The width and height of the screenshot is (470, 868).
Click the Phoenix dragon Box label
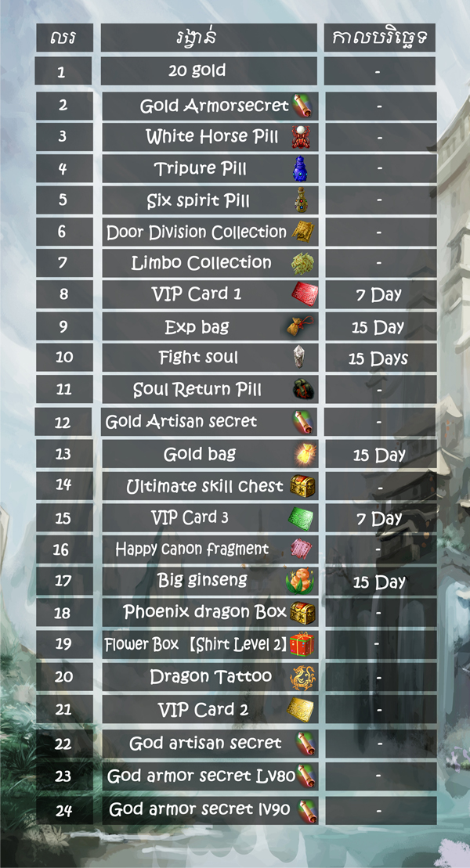click(x=205, y=612)
